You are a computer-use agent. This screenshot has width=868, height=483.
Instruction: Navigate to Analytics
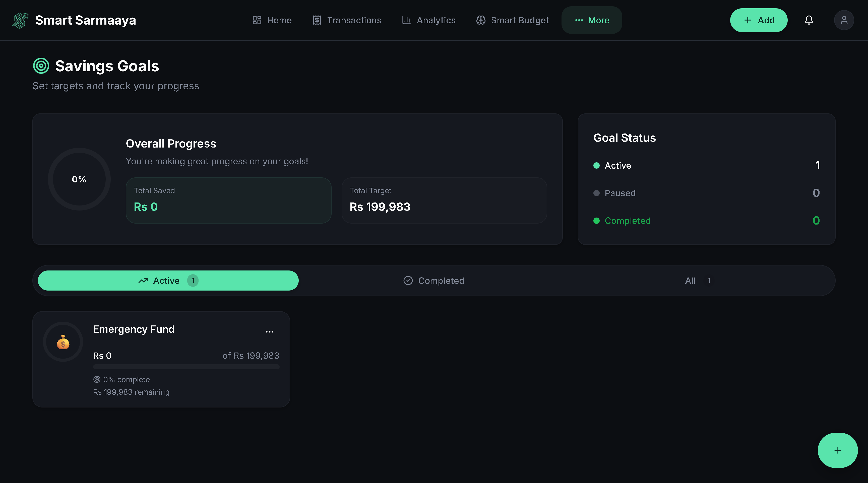(x=429, y=20)
